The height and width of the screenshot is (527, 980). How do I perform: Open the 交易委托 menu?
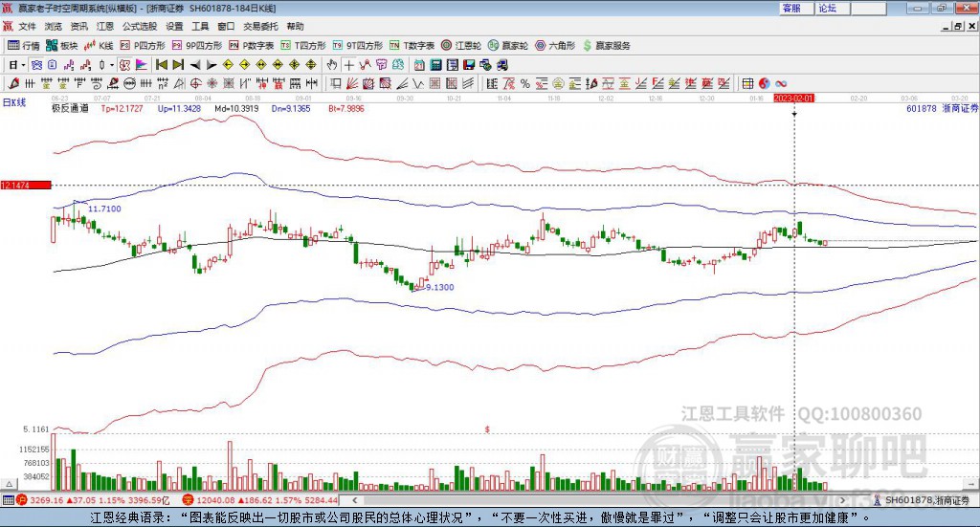[x=260, y=26]
